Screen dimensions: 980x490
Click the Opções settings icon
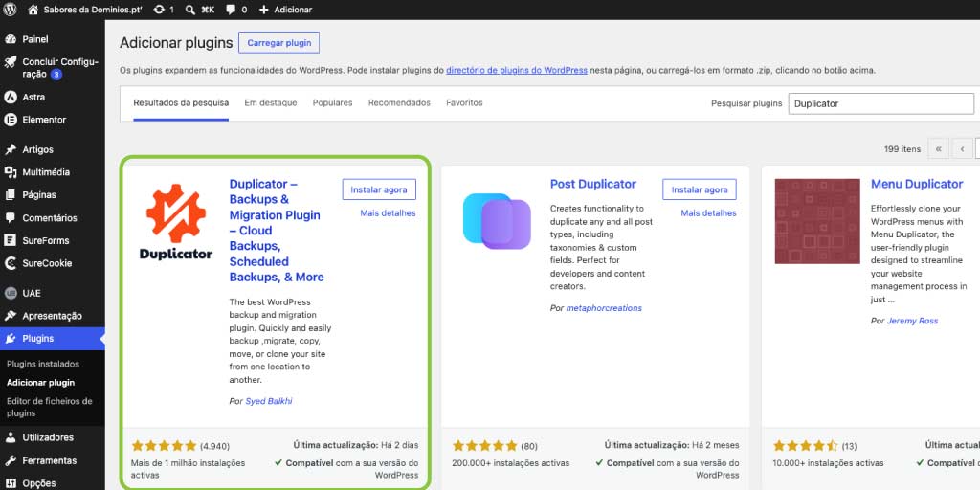point(10,483)
